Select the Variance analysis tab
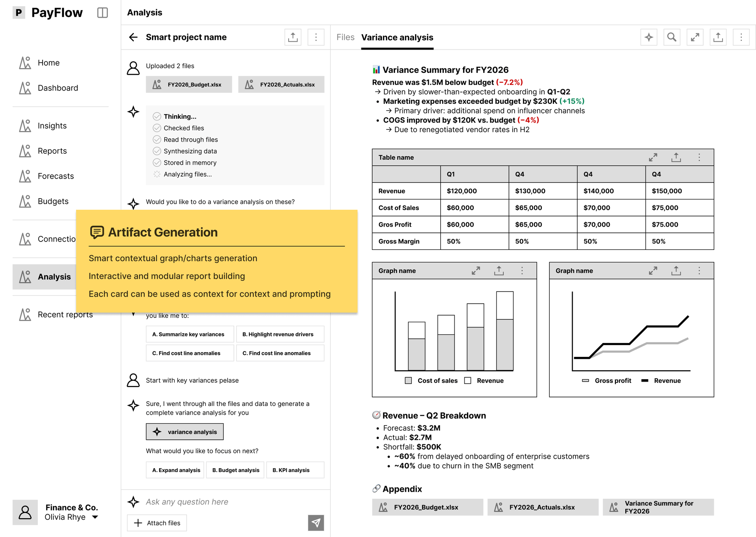This screenshot has width=756, height=537. click(x=397, y=37)
